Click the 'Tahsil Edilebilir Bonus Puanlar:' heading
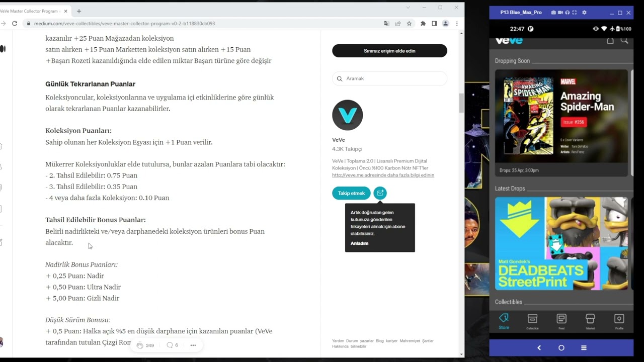Image resolution: width=644 pixels, height=362 pixels. 96,220
